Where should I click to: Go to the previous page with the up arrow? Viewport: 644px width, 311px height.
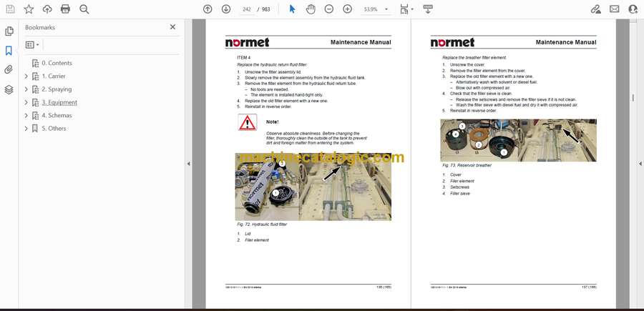click(208, 9)
